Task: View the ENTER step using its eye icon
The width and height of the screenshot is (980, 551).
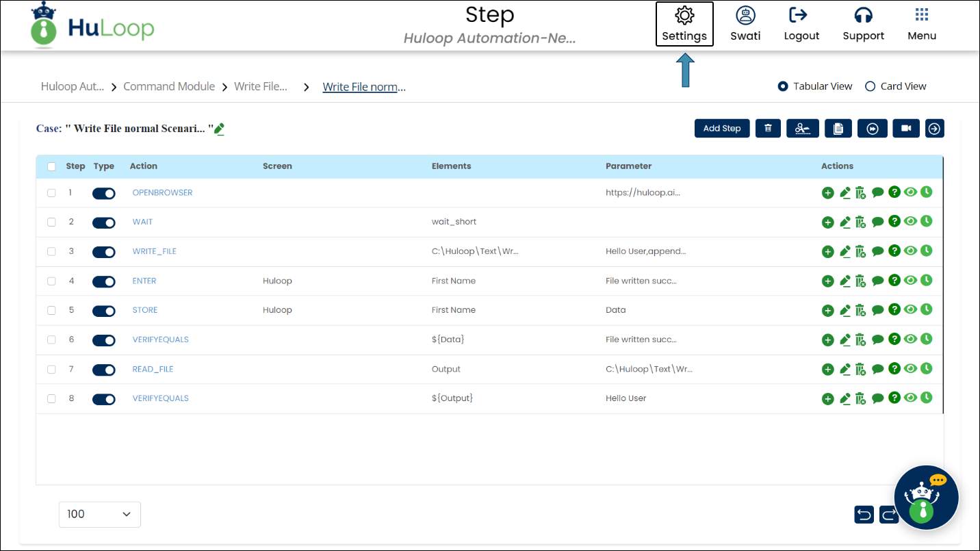Action: (x=910, y=281)
